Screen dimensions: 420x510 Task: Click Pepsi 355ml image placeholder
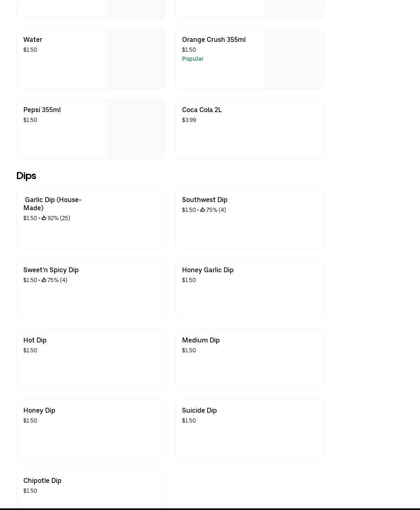(x=135, y=129)
